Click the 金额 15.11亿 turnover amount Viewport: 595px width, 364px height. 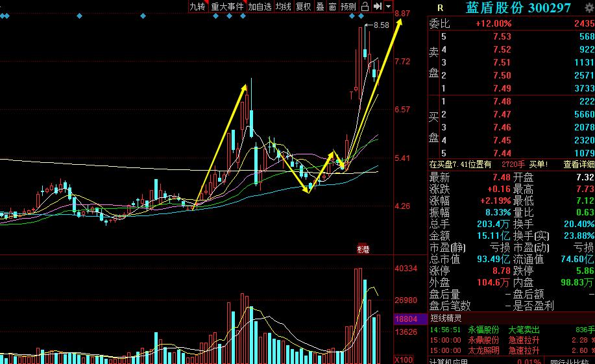tap(493, 236)
